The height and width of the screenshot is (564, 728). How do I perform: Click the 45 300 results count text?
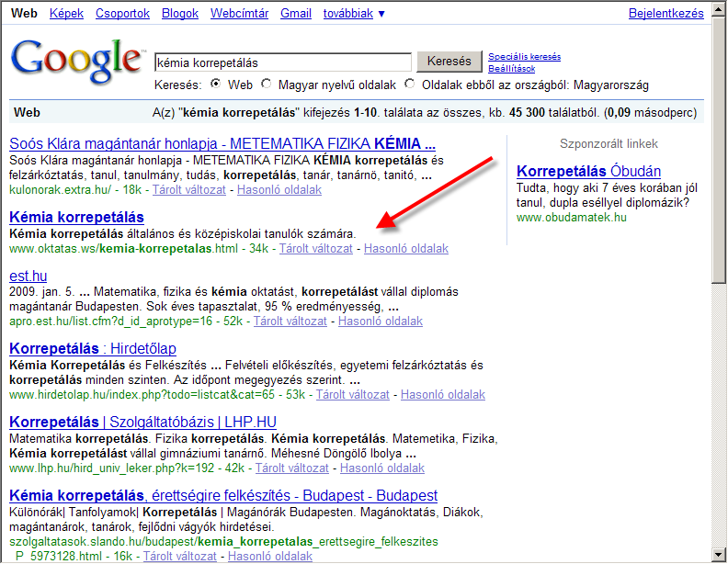tap(527, 113)
